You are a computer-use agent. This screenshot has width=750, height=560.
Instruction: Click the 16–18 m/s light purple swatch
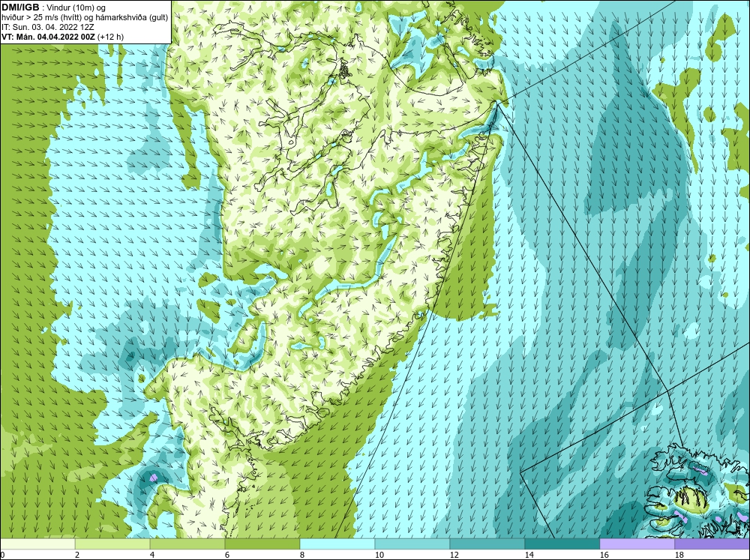tap(637, 544)
